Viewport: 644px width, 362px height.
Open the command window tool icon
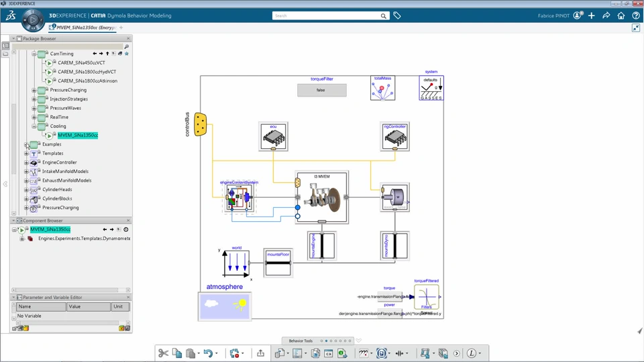point(329,353)
